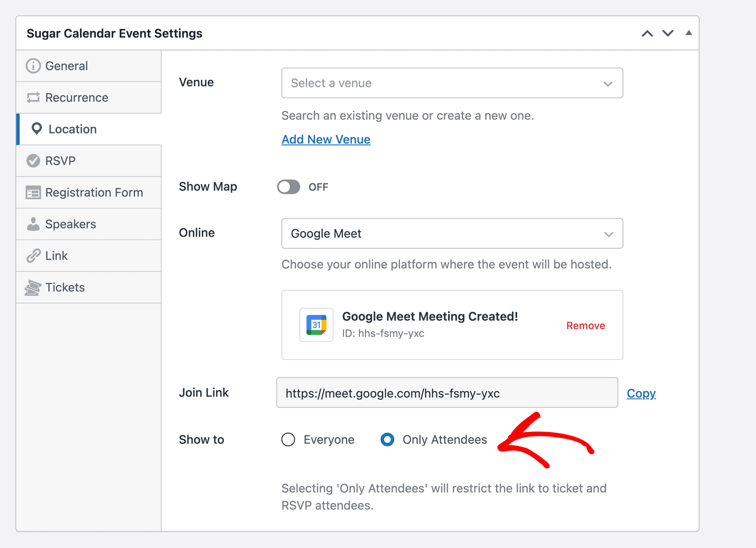The image size is (756, 548).
Task: Select the Everyone radio option
Action: (288, 440)
